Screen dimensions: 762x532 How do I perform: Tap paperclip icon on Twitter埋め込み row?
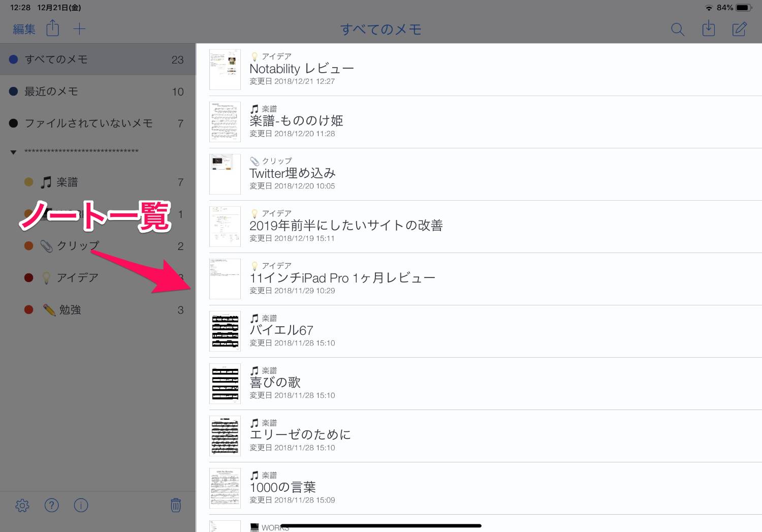tap(255, 162)
